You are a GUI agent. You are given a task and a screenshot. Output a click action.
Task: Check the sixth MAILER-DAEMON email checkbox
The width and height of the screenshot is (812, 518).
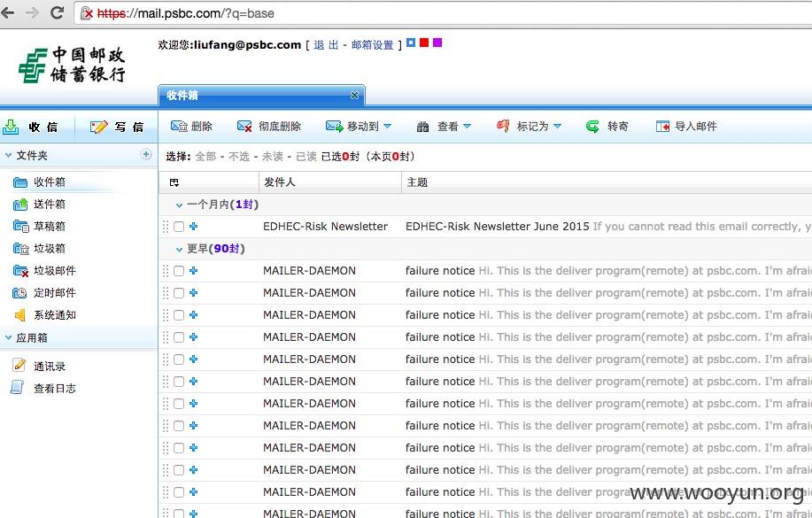pyautogui.click(x=179, y=382)
